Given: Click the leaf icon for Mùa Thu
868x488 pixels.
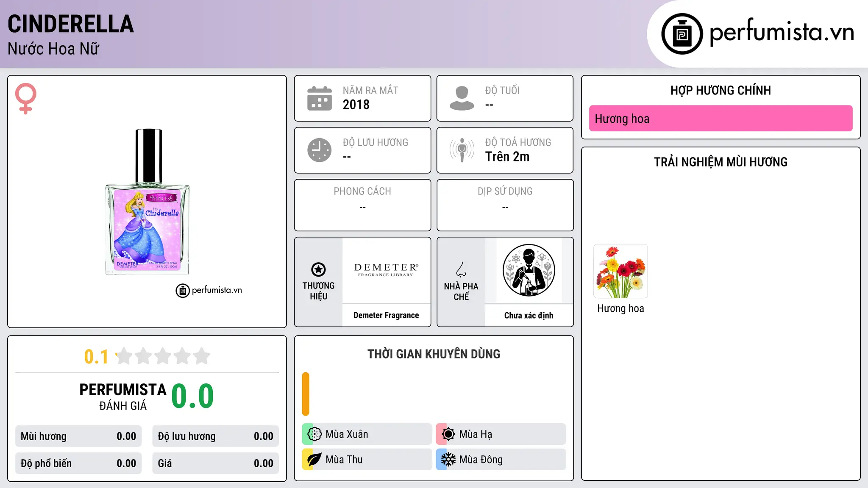Looking at the screenshot, I should tap(314, 460).
